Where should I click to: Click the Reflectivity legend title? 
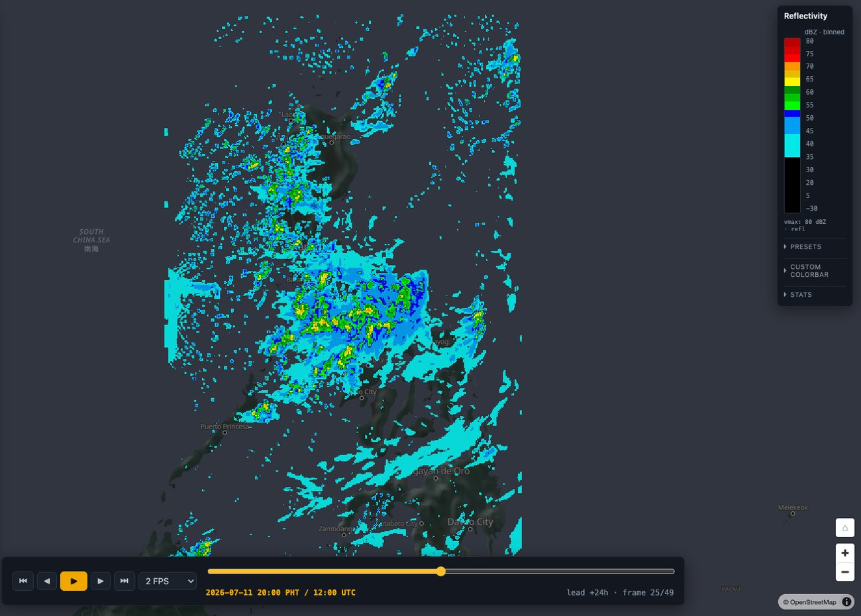pos(805,16)
